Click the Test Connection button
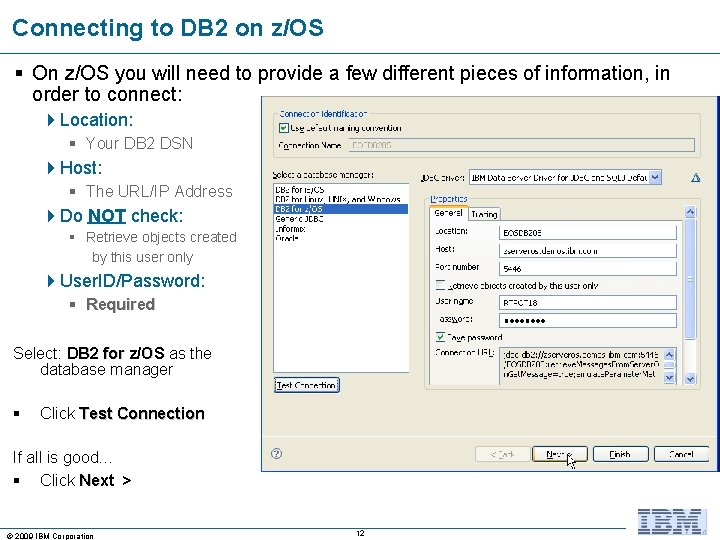This screenshot has width=720, height=540. 307,385
